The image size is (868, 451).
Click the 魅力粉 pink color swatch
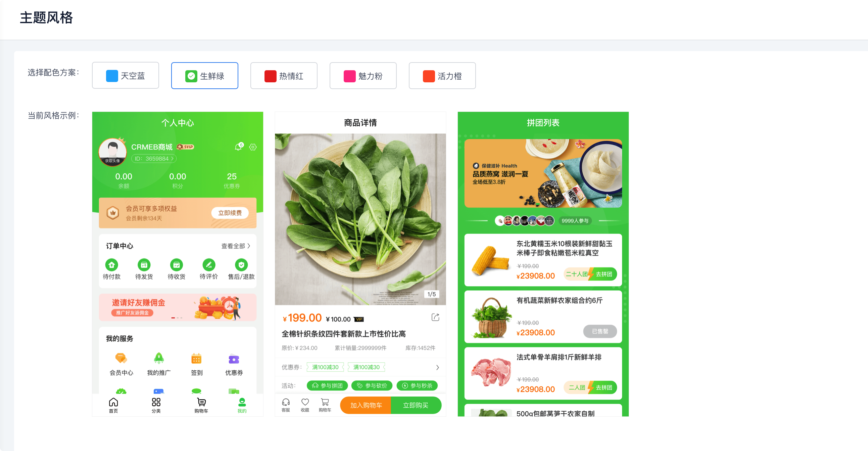349,76
